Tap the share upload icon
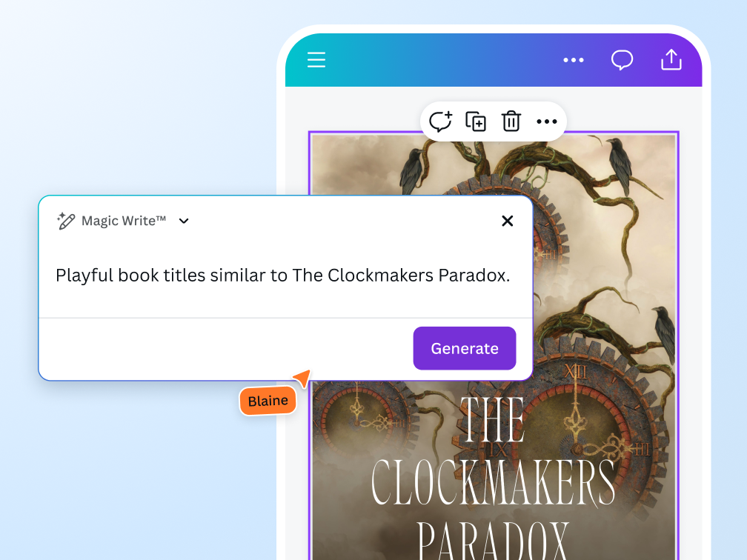Image resolution: width=747 pixels, height=560 pixels. click(x=671, y=59)
